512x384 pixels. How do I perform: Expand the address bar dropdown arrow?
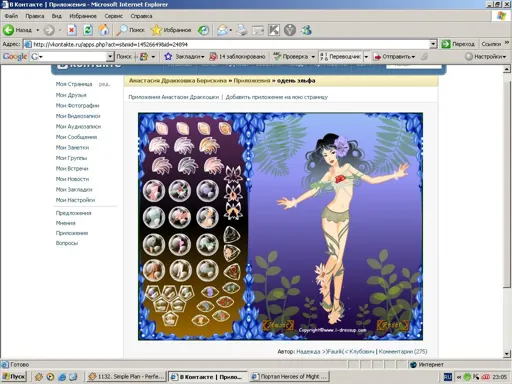[433, 44]
